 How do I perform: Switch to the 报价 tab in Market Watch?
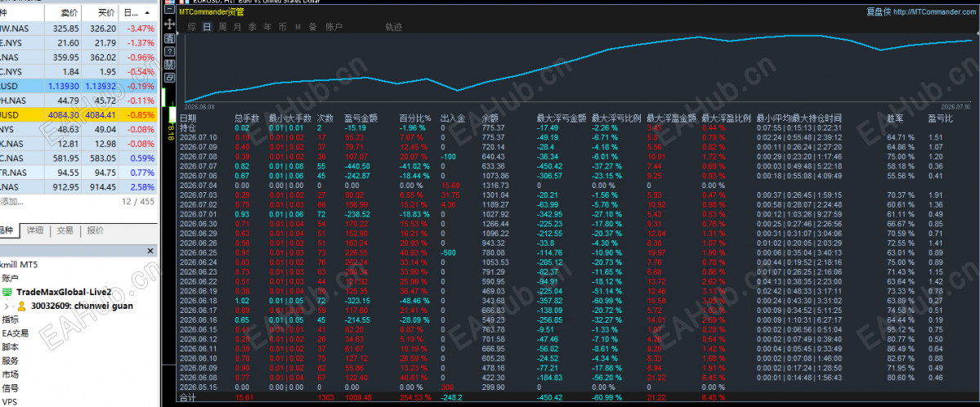(x=95, y=230)
